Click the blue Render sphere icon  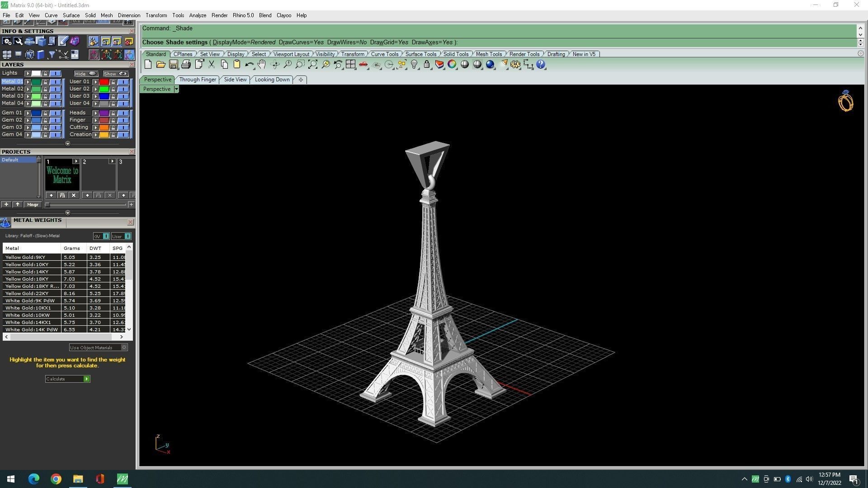pos(490,65)
